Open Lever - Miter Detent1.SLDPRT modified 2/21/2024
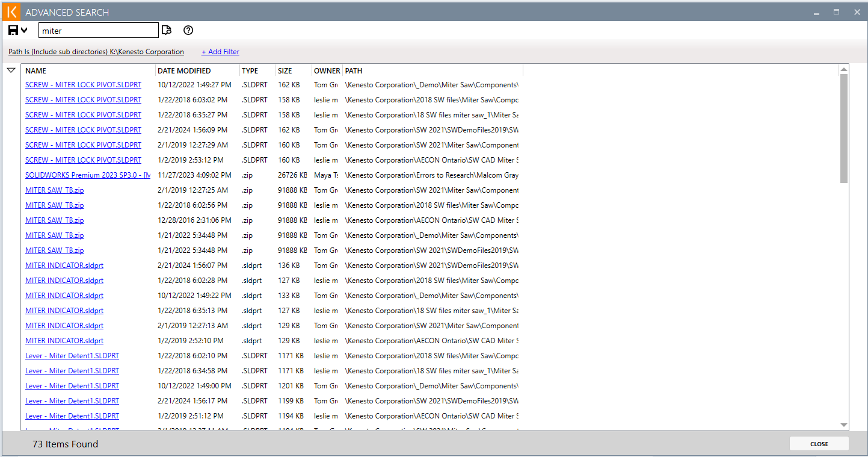 72,401
